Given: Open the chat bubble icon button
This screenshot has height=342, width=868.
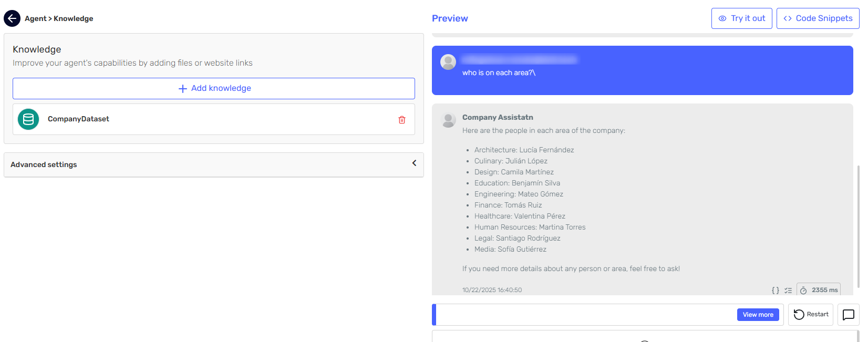Looking at the screenshot, I should pos(848,315).
